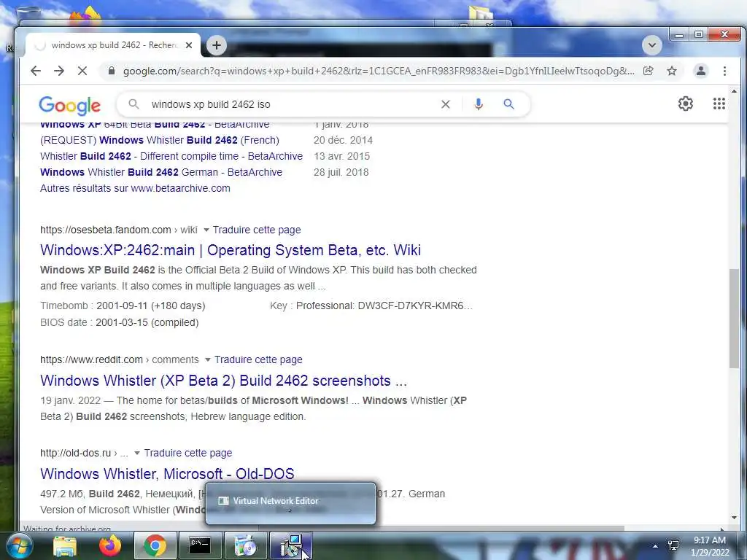The image size is (747, 560).
Task: Open the clock showing 9:17 AM
Action: click(x=710, y=546)
